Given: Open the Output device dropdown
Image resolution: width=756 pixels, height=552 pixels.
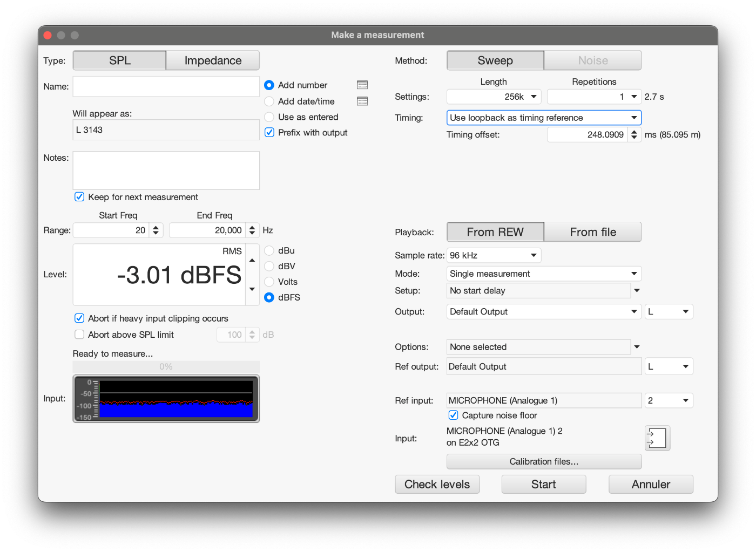Looking at the screenshot, I should click(x=544, y=311).
